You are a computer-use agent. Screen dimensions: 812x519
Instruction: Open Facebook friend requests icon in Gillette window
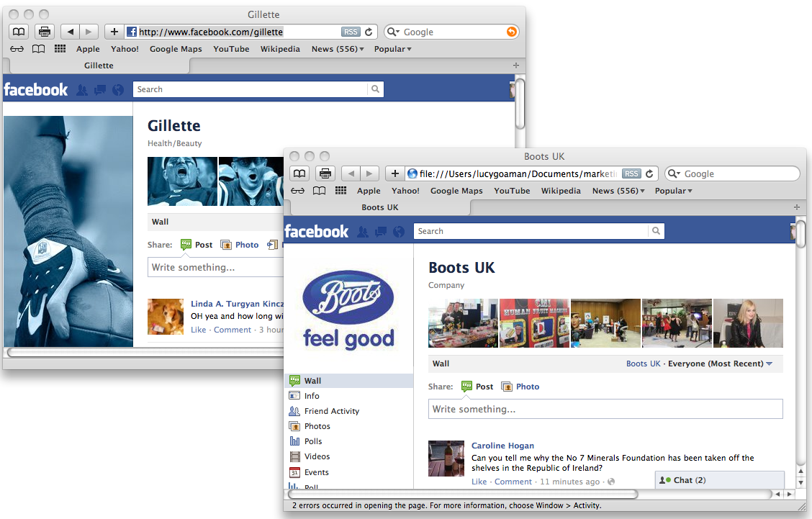(82, 89)
